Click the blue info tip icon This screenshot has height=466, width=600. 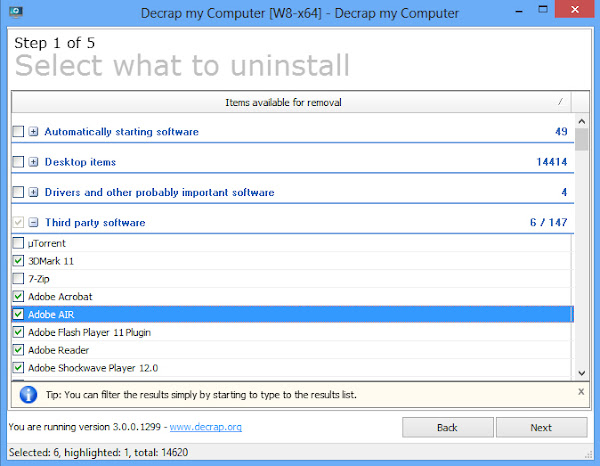[x=28, y=394]
